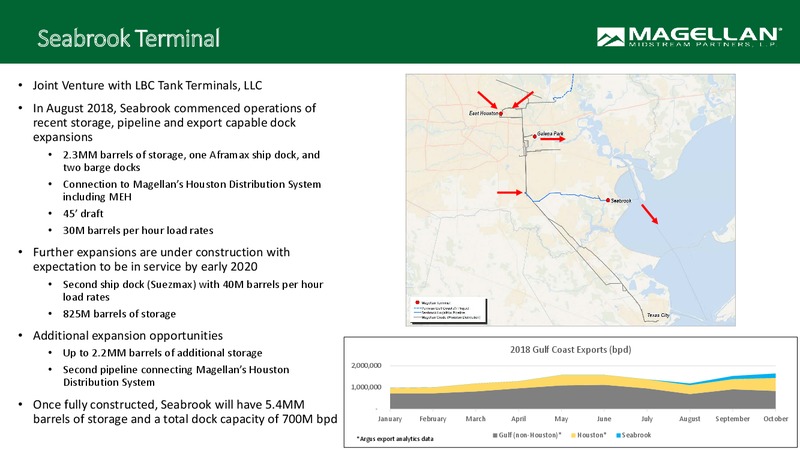Click the "Gulf (non-Houston)*" legend label
Screen dimensions: 800x450
530,435
